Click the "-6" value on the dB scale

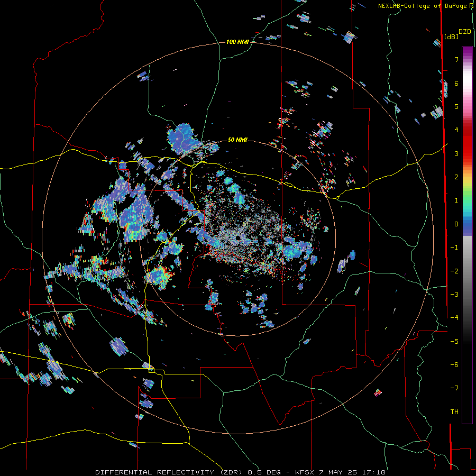(454, 364)
